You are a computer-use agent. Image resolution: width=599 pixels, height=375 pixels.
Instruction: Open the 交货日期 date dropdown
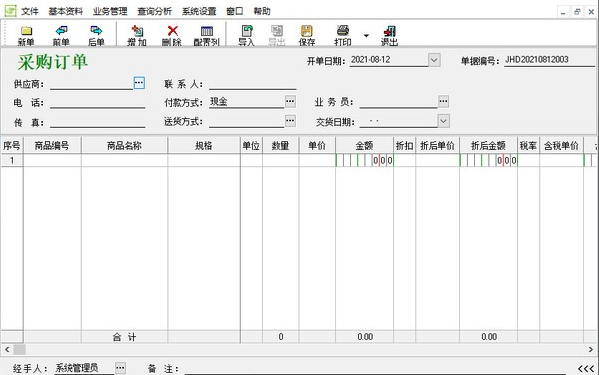(443, 121)
